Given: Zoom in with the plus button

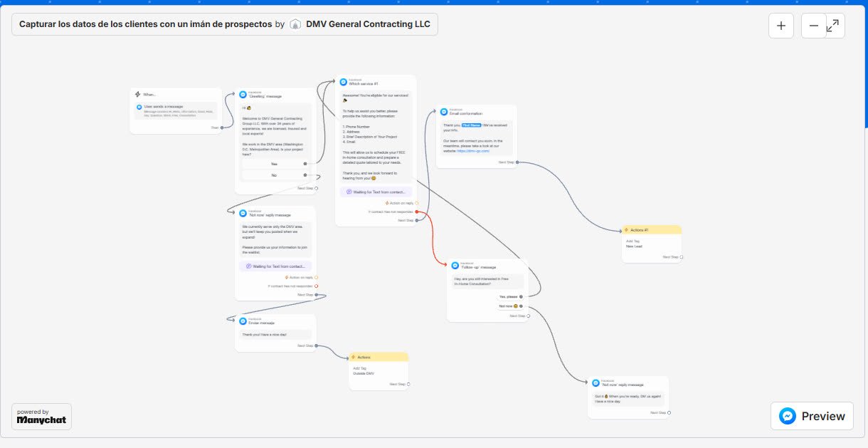Looking at the screenshot, I should tap(780, 26).
